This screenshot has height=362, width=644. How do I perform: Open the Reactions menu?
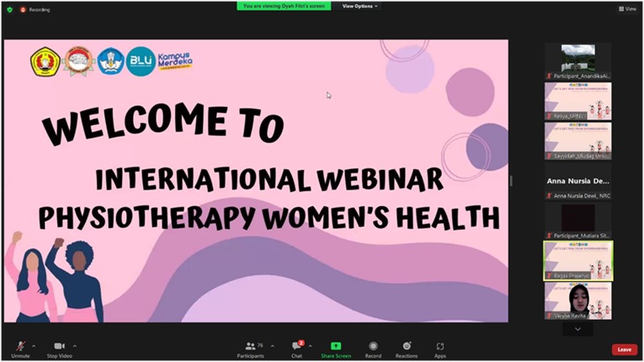point(407,346)
